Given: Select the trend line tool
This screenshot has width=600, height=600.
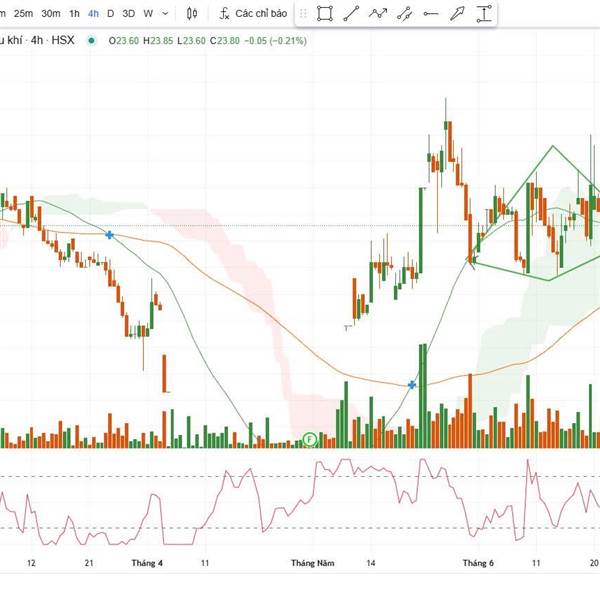Looking at the screenshot, I should pyautogui.click(x=351, y=14).
